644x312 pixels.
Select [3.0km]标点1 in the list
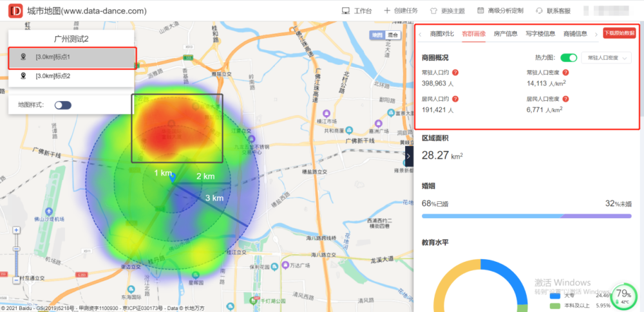pyautogui.click(x=72, y=58)
